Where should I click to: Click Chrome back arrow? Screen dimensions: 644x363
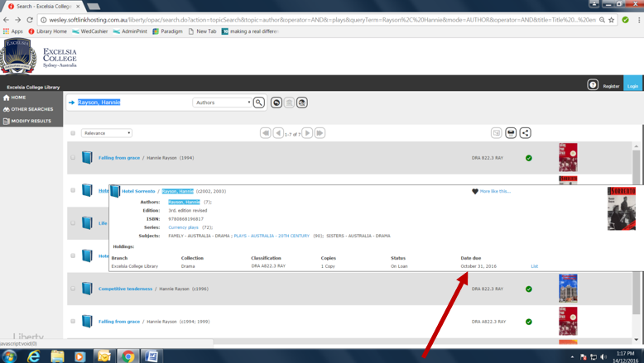coord(6,20)
